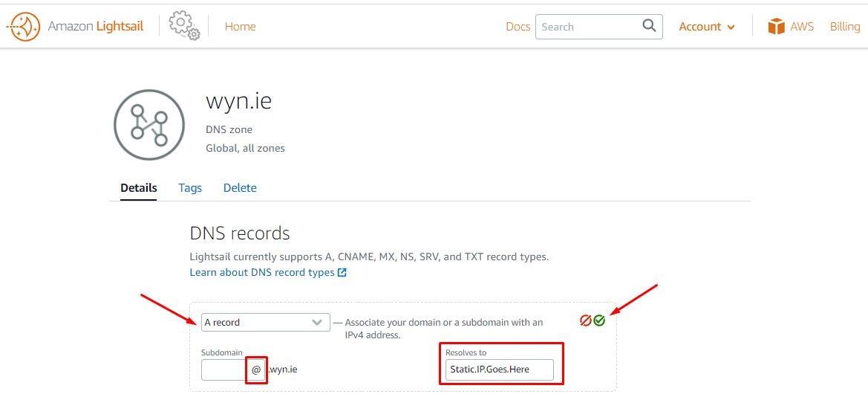Click the wyn.ie DNS zone icon
The height and width of the screenshot is (397, 868).
click(149, 125)
